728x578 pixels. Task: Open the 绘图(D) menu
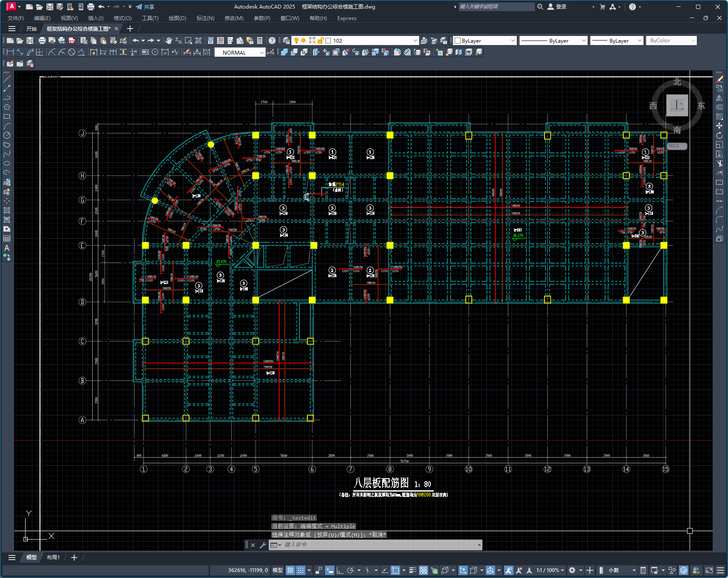tap(177, 18)
